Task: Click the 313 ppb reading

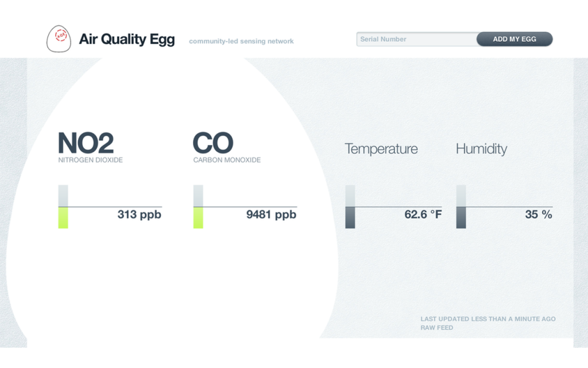Action: tap(139, 214)
